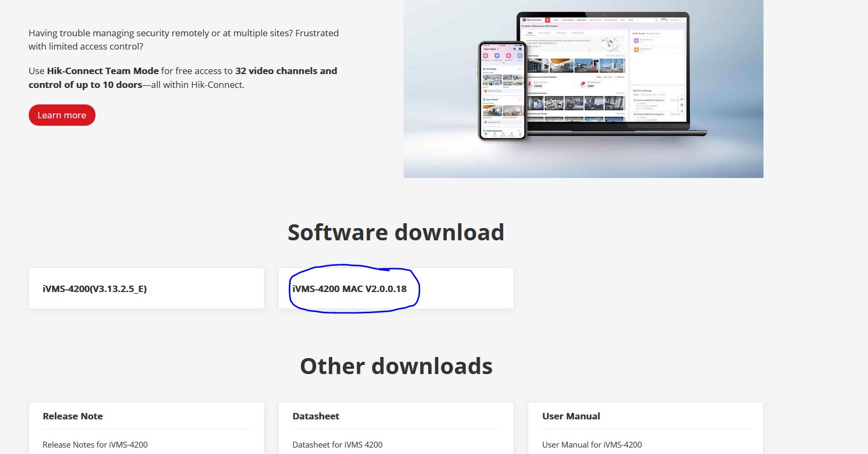The width and height of the screenshot is (868, 454).
Task: Click the Team Name dropdown on the phone
Action: (491, 49)
